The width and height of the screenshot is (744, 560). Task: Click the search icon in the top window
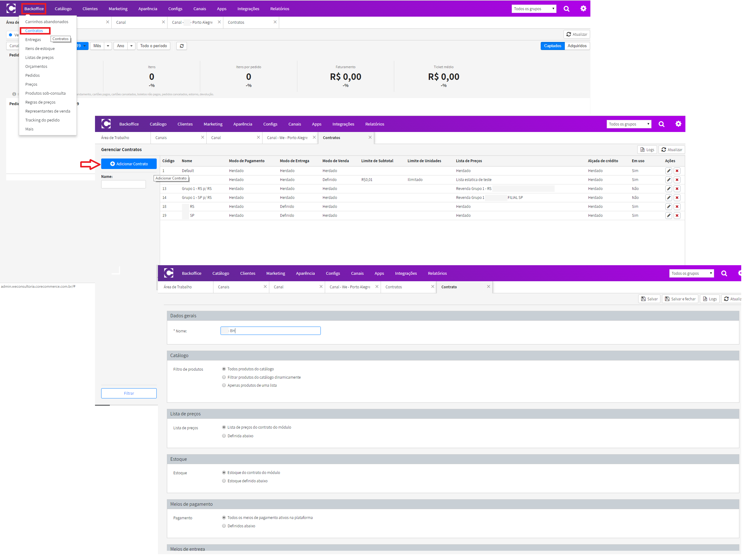[x=566, y=9]
